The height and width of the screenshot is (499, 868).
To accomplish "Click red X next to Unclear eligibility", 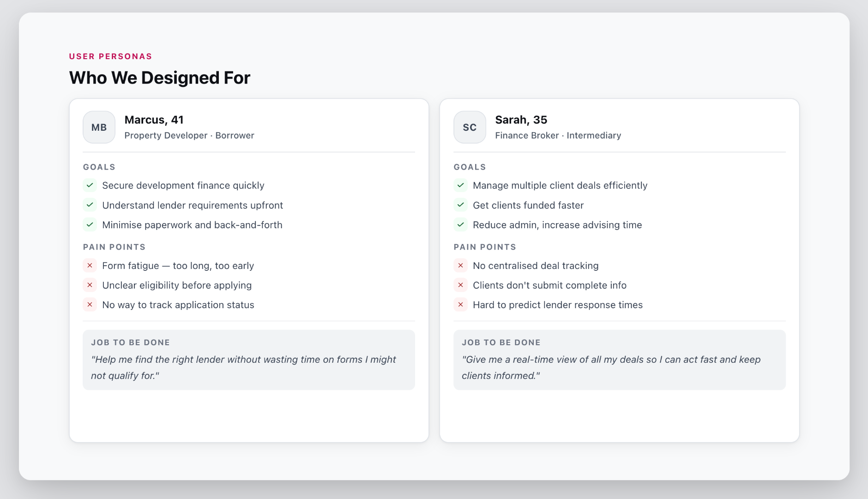I will [90, 285].
